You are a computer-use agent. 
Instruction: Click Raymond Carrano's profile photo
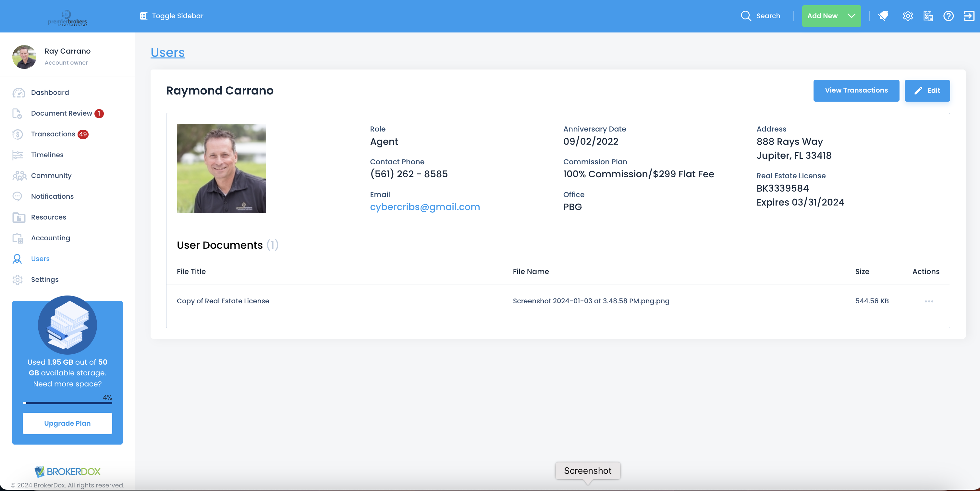pyautogui.click(x=221, y=168)
